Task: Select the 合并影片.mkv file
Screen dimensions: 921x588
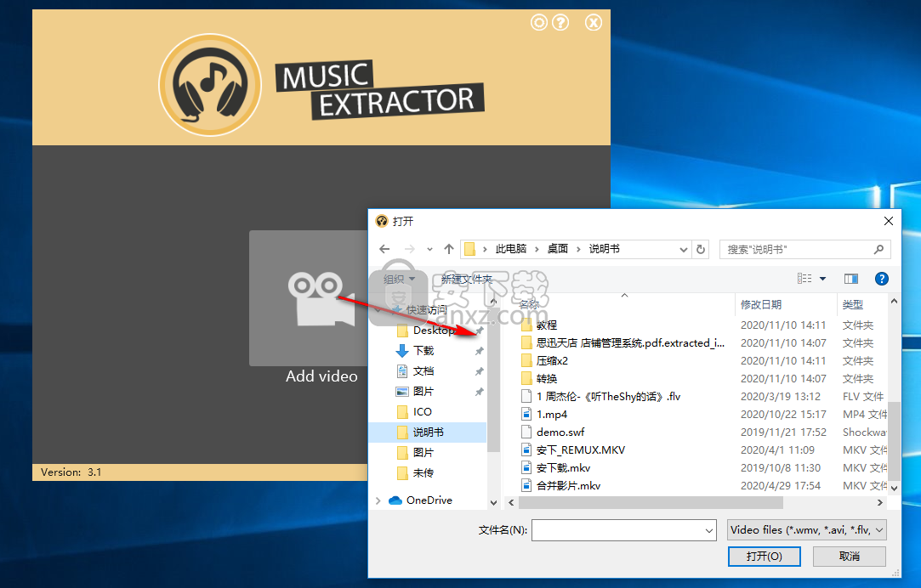Action: [568, 485]
